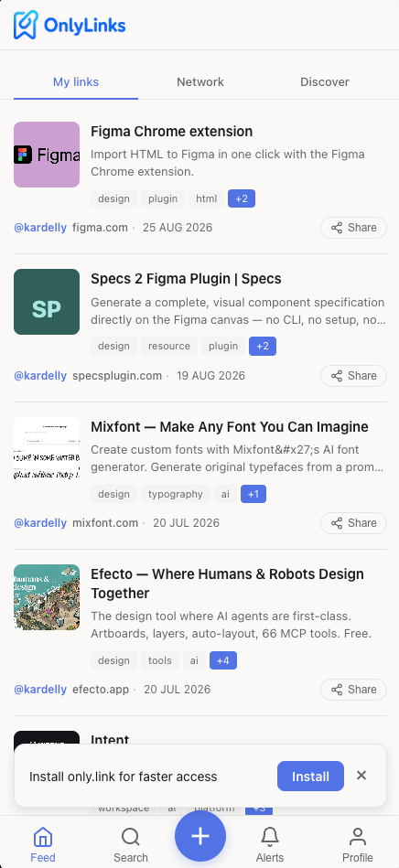The width and height of the screenshot is (399, 868).
Task: Open the Efecto thumbnail image
Action: (x=47, y=597)
